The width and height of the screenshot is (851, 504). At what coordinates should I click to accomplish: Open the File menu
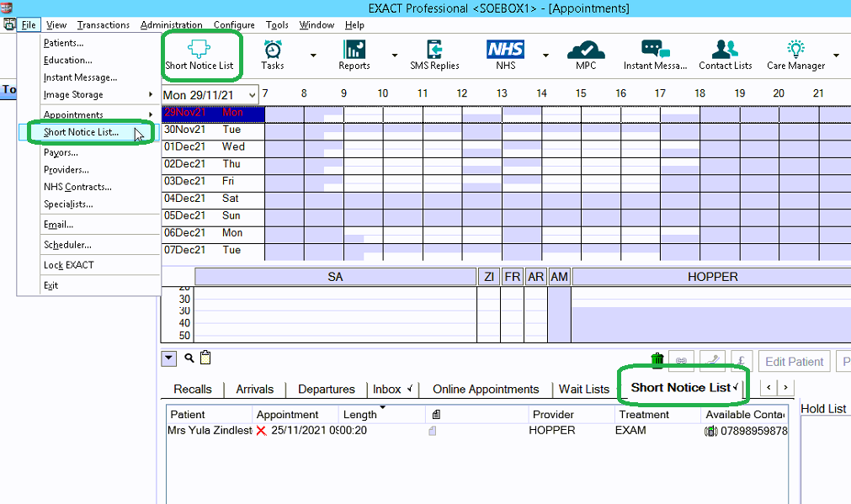click(29, 25)
